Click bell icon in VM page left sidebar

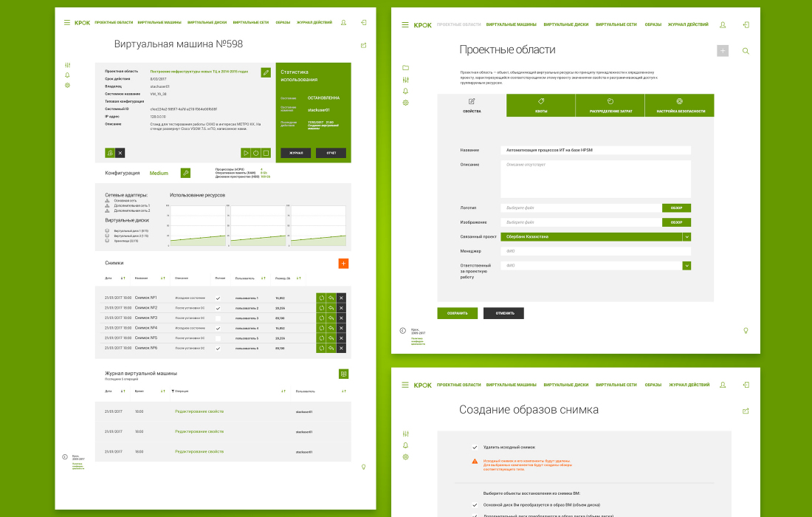coord(67,75)
